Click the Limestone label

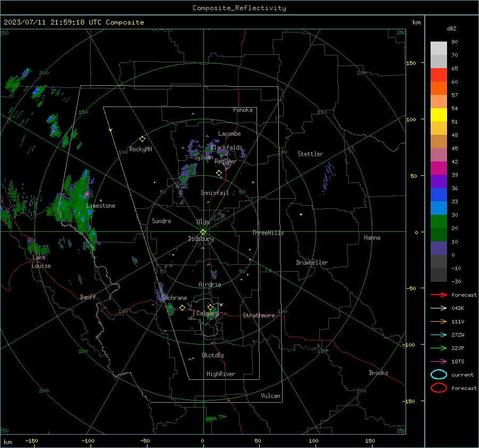coord(101,206)
